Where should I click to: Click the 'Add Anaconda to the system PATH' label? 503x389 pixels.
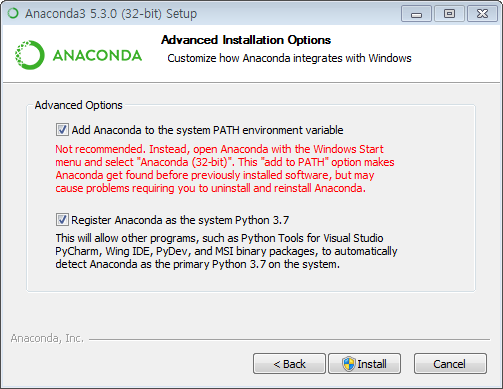point(207,130)
